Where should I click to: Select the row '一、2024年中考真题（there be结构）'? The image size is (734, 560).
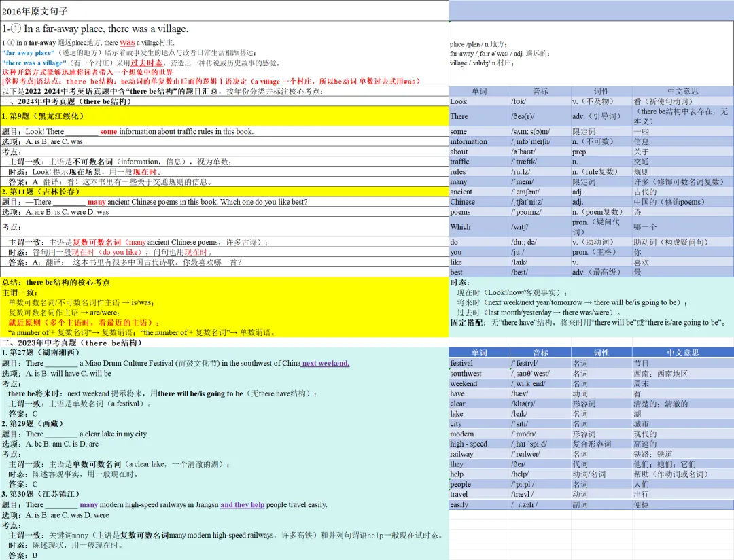click(224, 101)
